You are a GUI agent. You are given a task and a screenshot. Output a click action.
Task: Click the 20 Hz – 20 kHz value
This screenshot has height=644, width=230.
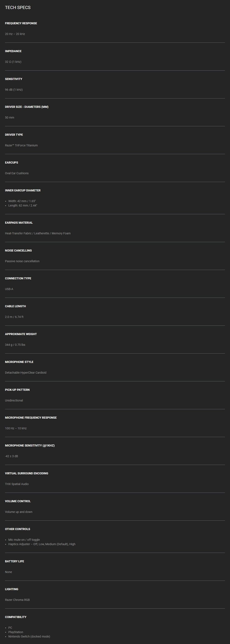click(15, 34)
